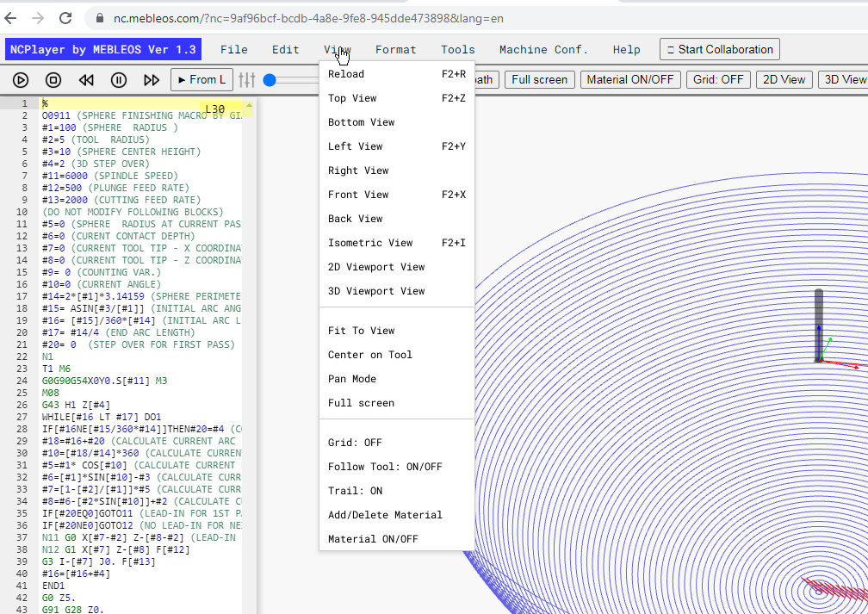Open the Machine Conf. menu
Image resolution: width=868 pixels, height=614 pixels.
click(543, 49)
